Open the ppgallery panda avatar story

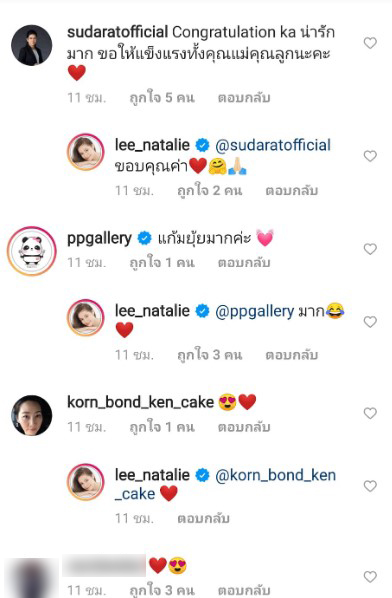click(x=32, y=251)
